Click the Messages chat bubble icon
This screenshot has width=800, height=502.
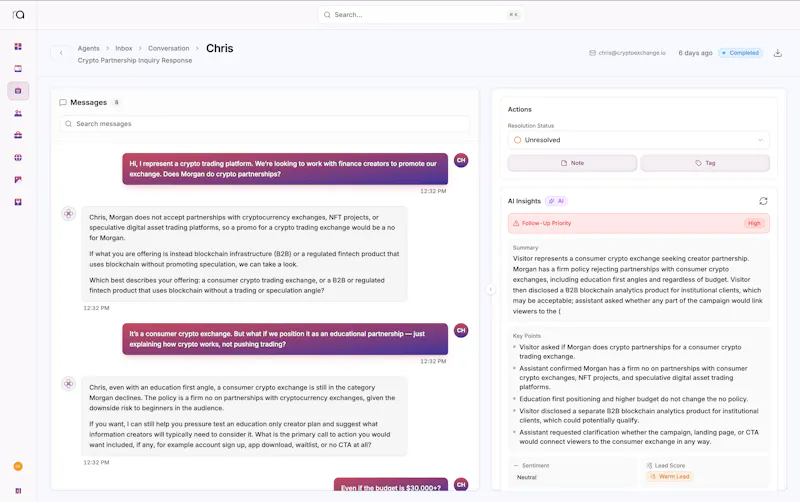pos(63,103)
